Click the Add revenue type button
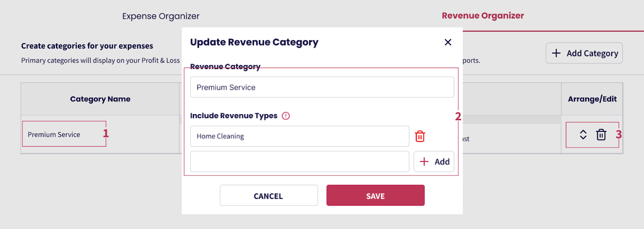Image resolution: width=644 pixels, height=229 pixels. coord(434,162)
